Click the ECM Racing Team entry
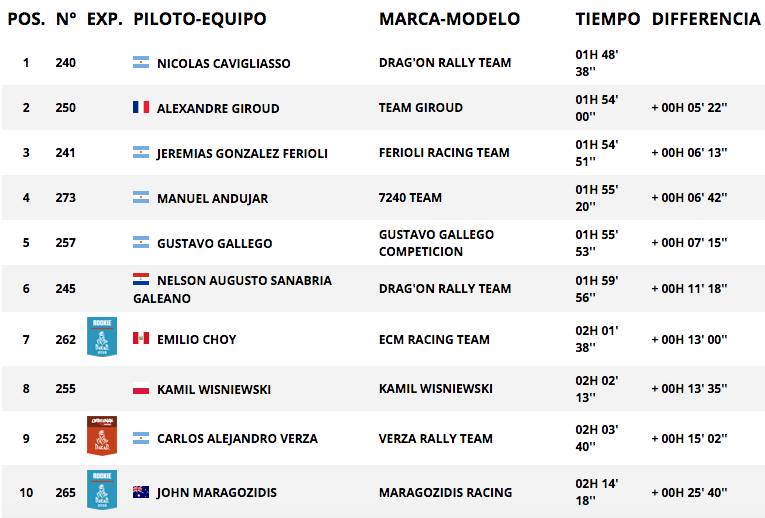Image resolution: width=765 pixels, height=518 pixels. tap(434, 339)
